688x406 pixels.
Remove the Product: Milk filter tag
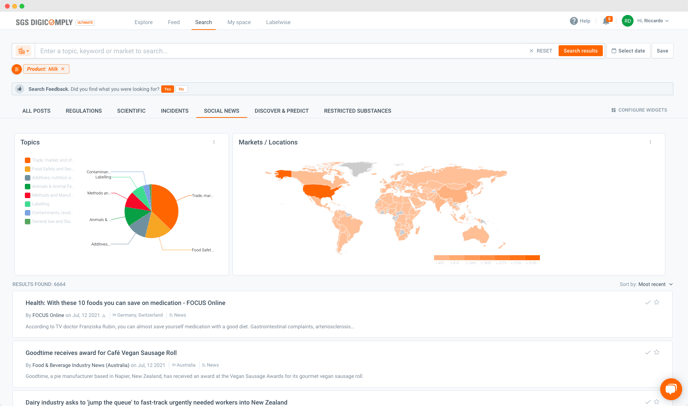[x=63, y=69]
